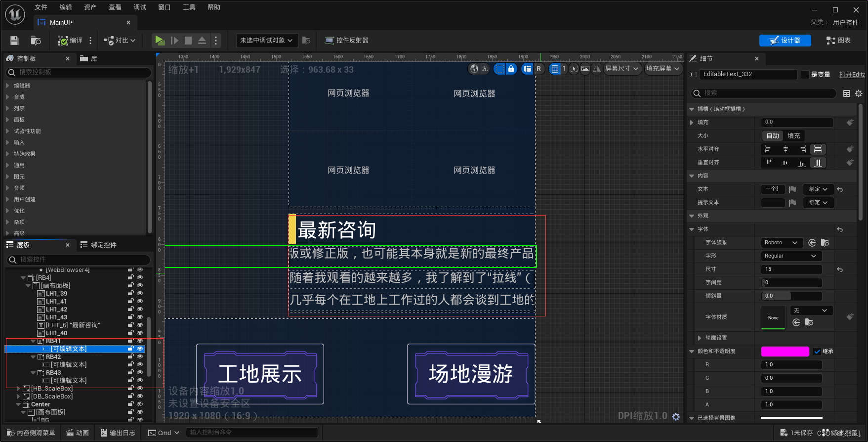Click the cursor selection frame icon
This screenshot has width=868, height=442.
point(574,69)
